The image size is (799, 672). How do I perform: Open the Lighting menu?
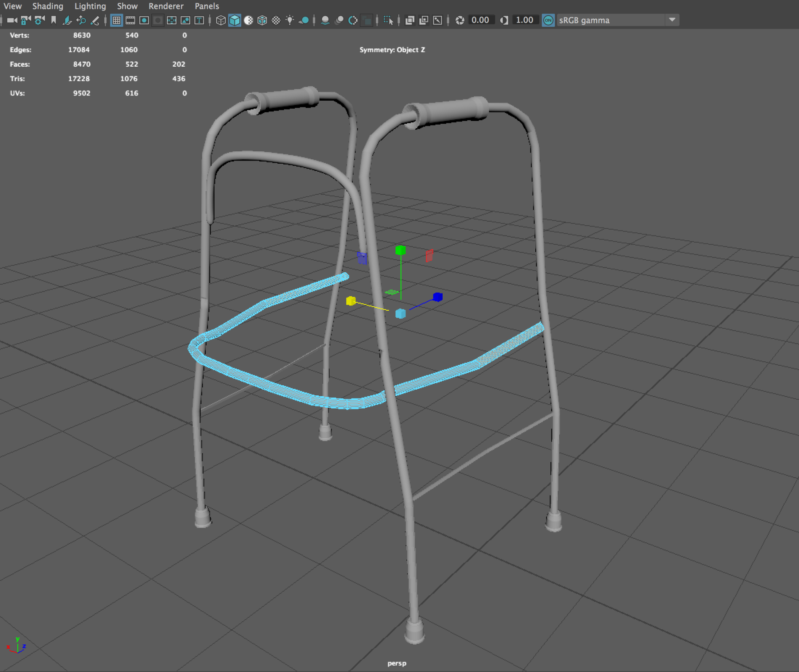90,6
